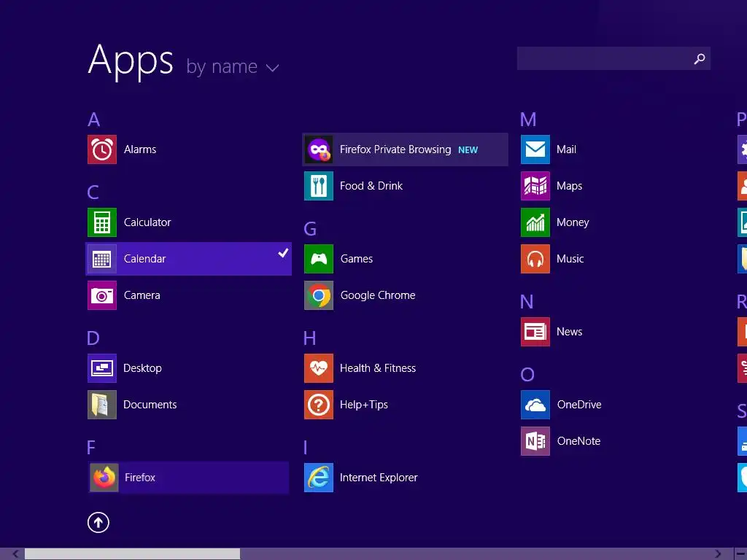Open Health & Fitness icon
The width and height of the screenshot is (747, 560).
click(x=319, y=368)
